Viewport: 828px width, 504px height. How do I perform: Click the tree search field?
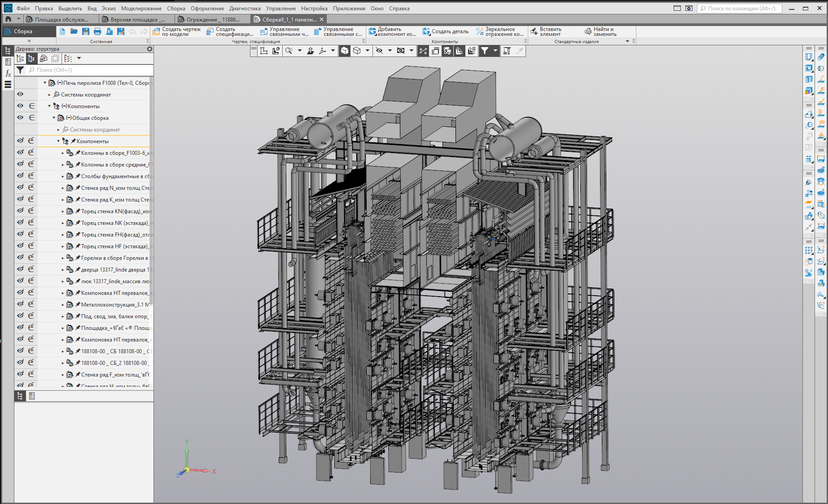[x=90, y=70]
